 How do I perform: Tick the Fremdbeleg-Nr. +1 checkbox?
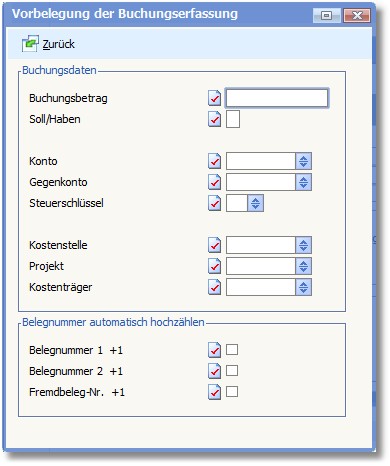232,392
